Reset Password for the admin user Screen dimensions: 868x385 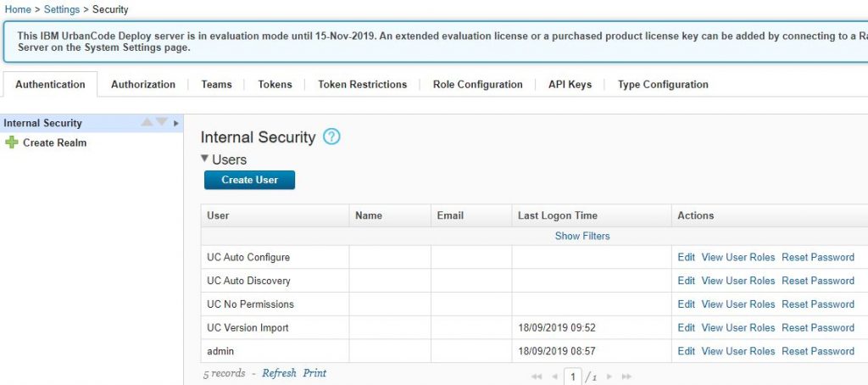(817, 351)
